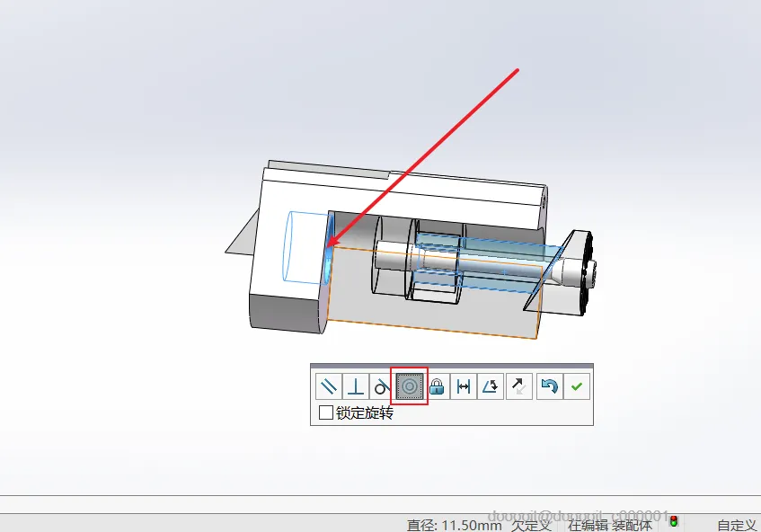
Task: Select the Perpendicular mate icon
Action: click(x=356, y=386)
